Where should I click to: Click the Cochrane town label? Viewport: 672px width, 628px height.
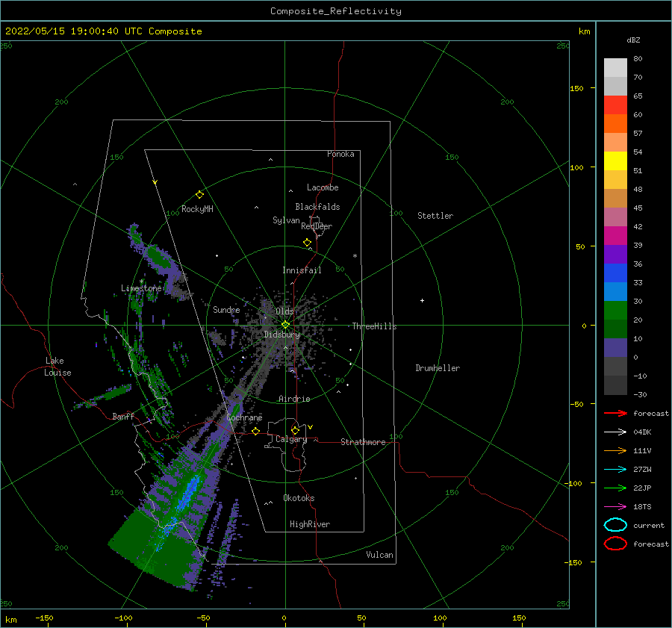[x=244, y=417]
